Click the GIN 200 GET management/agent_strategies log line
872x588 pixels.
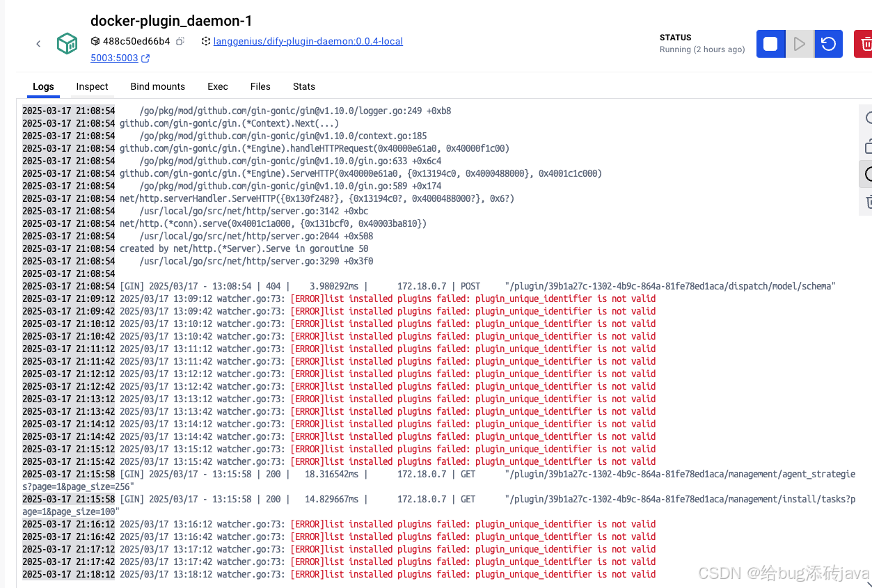coord(438,480)
